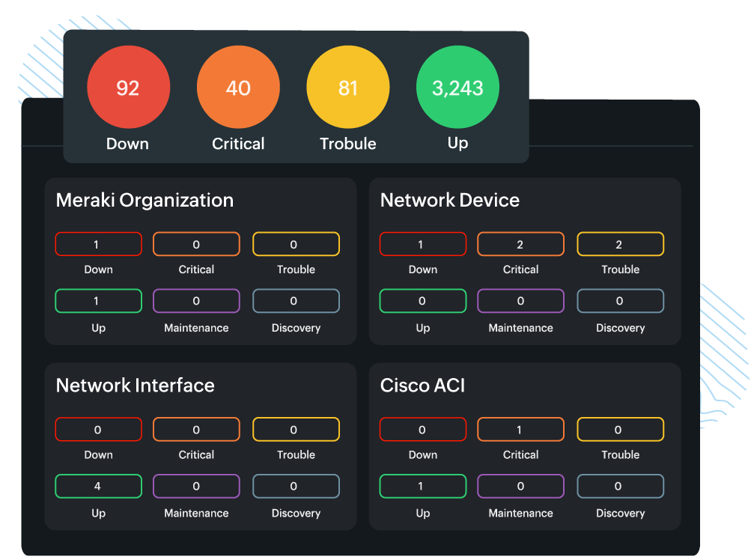Click the green Up circle showing 3,243
751x560 pixels.
(x=457, y=88)
